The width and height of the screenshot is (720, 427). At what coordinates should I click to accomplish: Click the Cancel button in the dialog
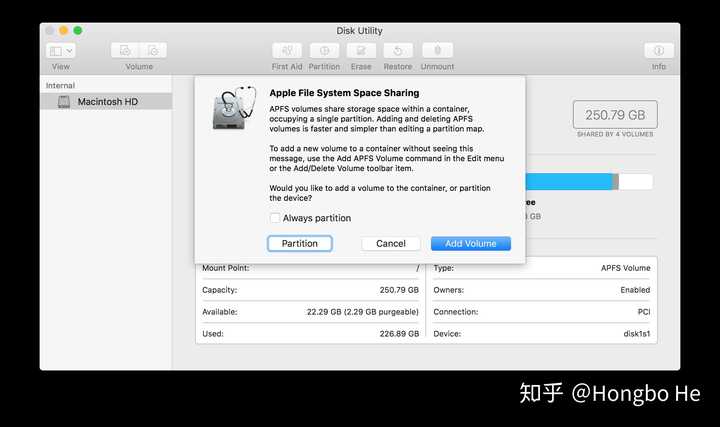tap(391, 243)
